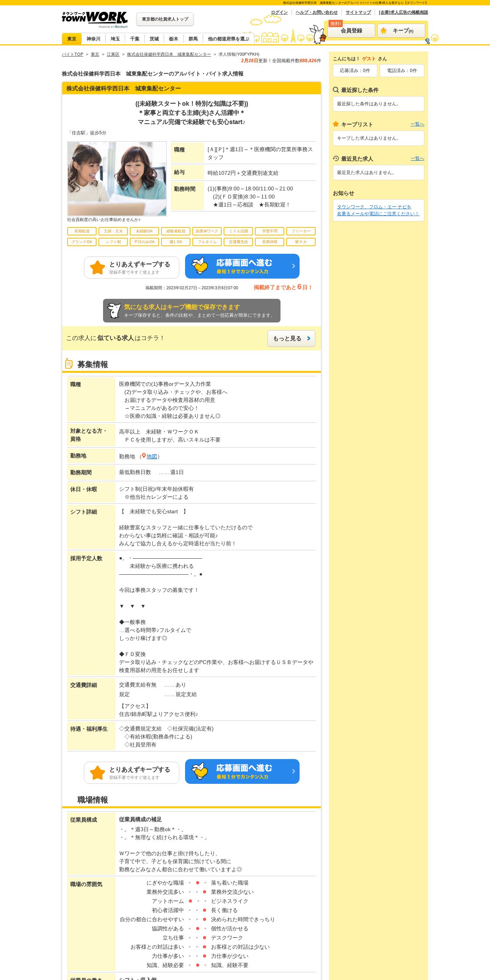The height and width of the screenshot is (980, 490).
Task: Click the 駅チカ tag
Action: click(301, 242)
